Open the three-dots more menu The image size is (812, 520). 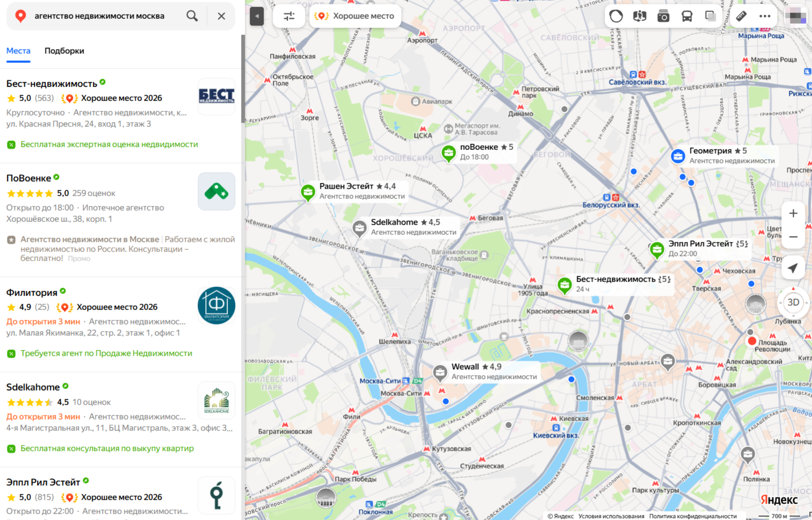(x=765, y=16)
